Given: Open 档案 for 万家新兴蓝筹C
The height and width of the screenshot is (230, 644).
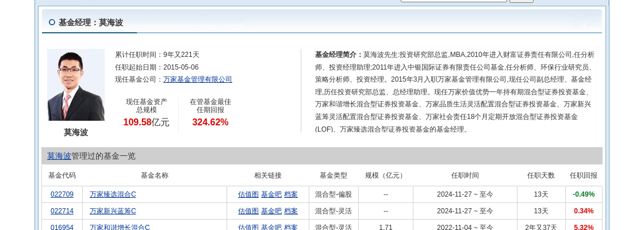Looking at the screenshot, I should click(x=291, y=211).
